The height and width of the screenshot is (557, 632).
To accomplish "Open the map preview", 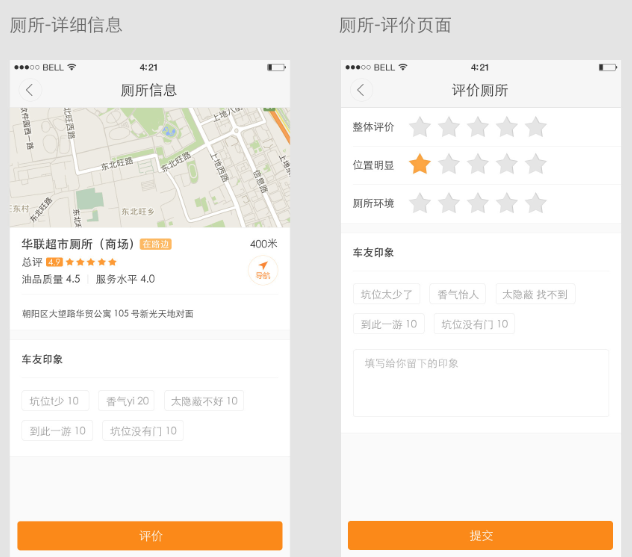I will coord(150,167).
